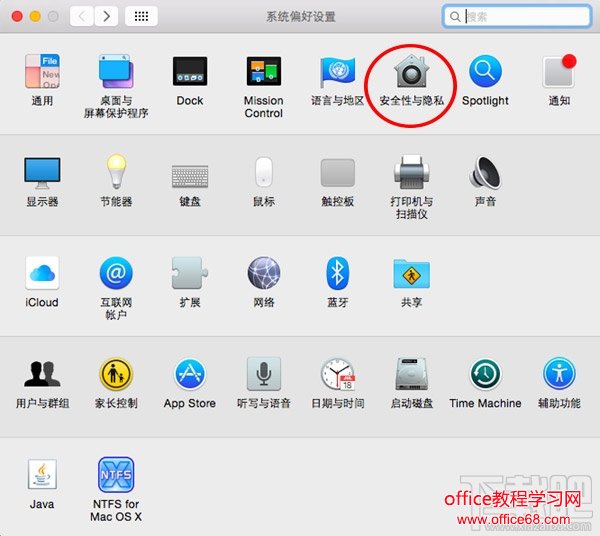600x536 pixels.
Task: Click the Show All grid button
Action: pyautogui.click(x=141, y=16)
